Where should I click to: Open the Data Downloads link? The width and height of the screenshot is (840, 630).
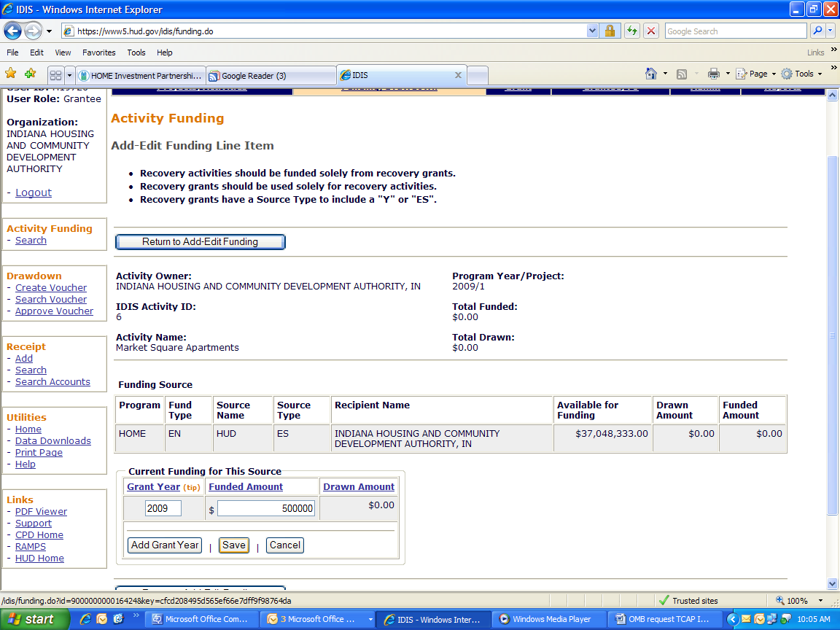(53, 441)
